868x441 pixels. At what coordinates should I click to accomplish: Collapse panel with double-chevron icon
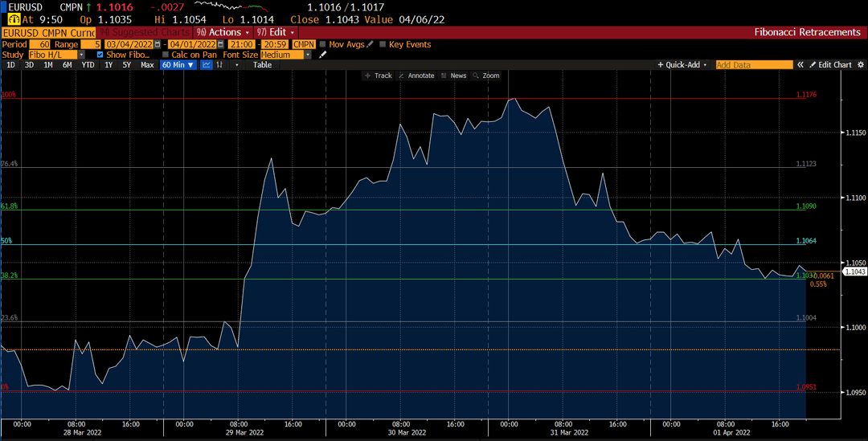800,65
